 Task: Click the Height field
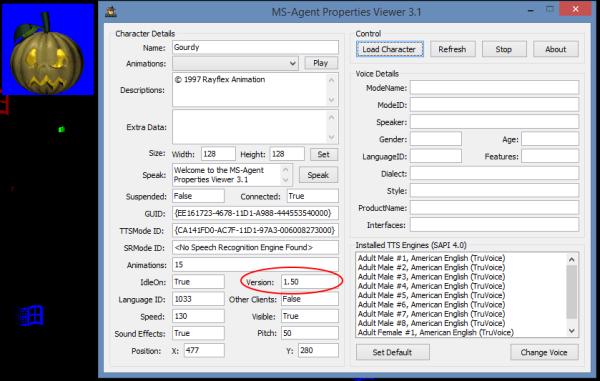tap(287, 154)
